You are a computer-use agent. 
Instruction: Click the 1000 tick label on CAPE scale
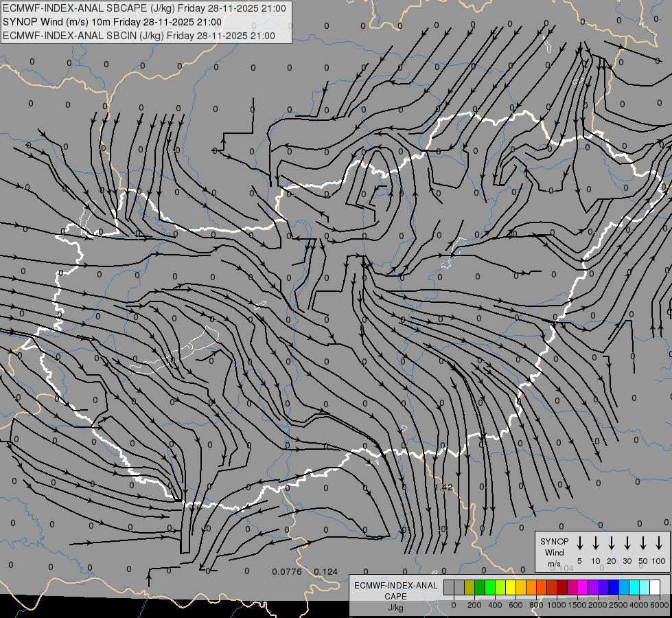point(557,605)
